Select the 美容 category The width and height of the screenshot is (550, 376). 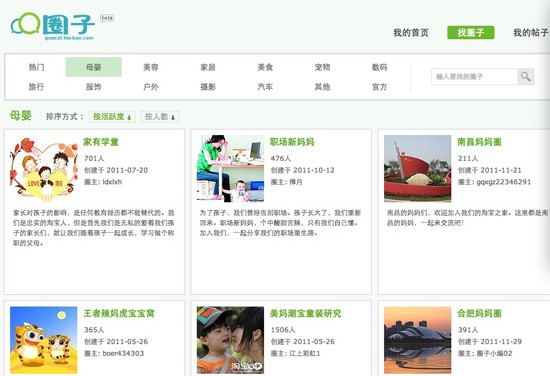coord(151,67)
